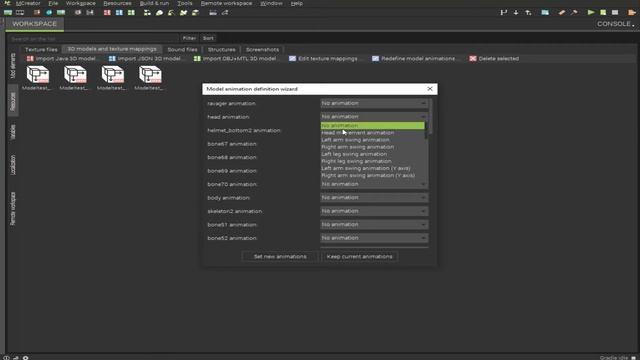Screen dimensions: 640x360
Task: Select the Localization side tab
Action: pos(13,165)
